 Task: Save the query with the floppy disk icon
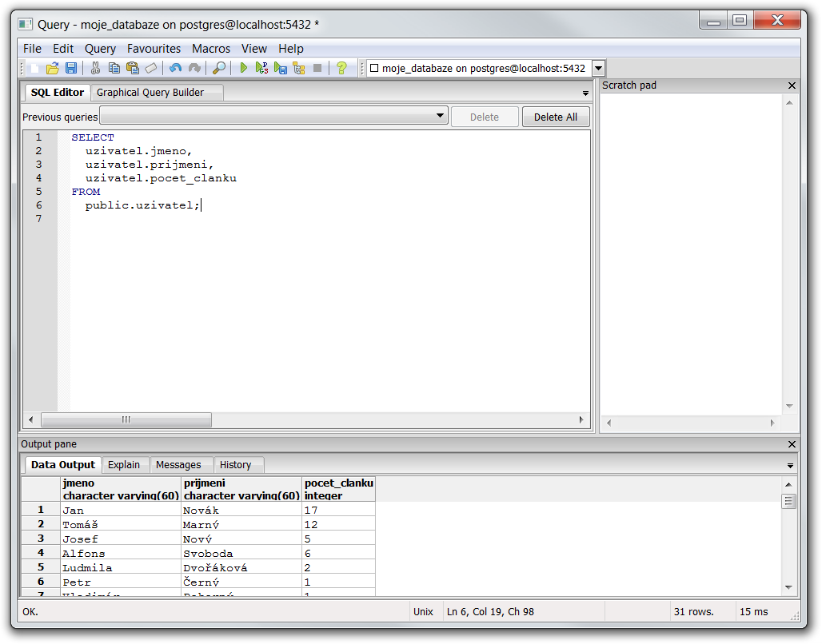(71, 69)
